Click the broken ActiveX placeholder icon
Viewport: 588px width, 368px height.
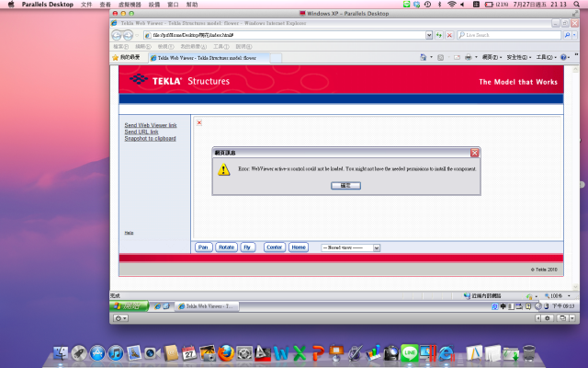[199, 122]
